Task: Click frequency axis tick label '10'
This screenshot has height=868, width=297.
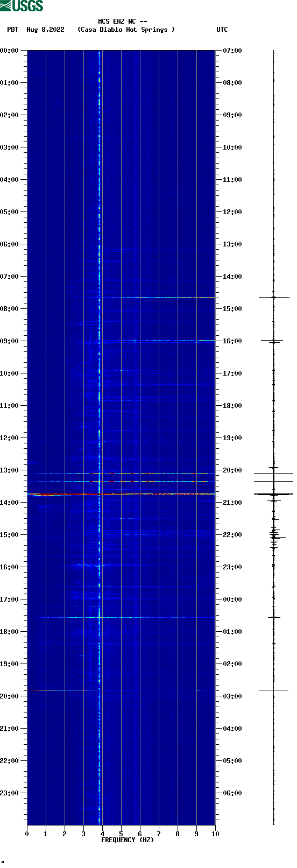Action: (x=215, y=834)
